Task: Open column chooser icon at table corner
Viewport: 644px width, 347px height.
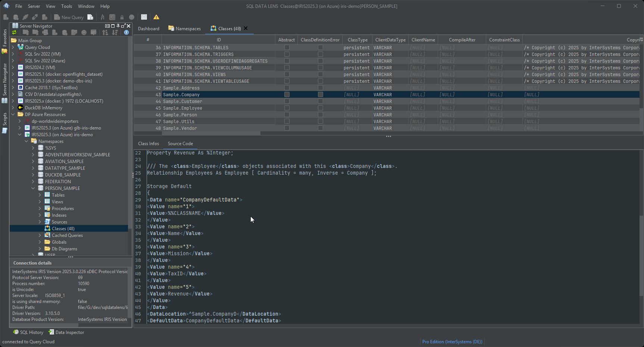Action: click(641, 39)
